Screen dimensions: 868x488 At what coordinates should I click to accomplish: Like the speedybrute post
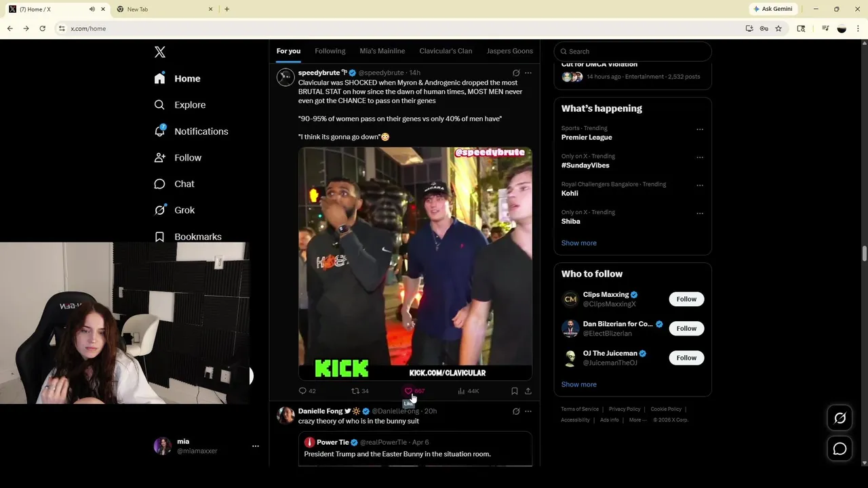414,391
